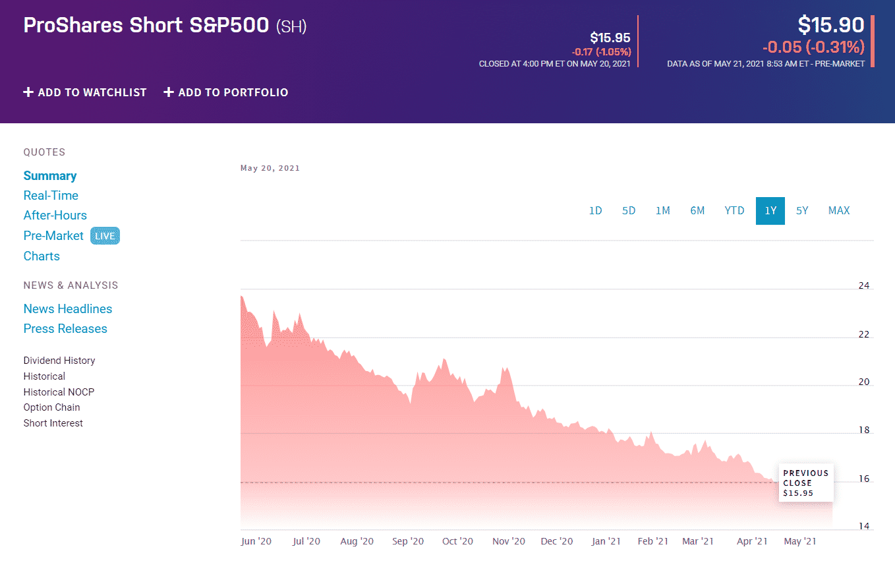895x588 pixels.
Task: View Dividend History
Action: (x=59, y=361)
